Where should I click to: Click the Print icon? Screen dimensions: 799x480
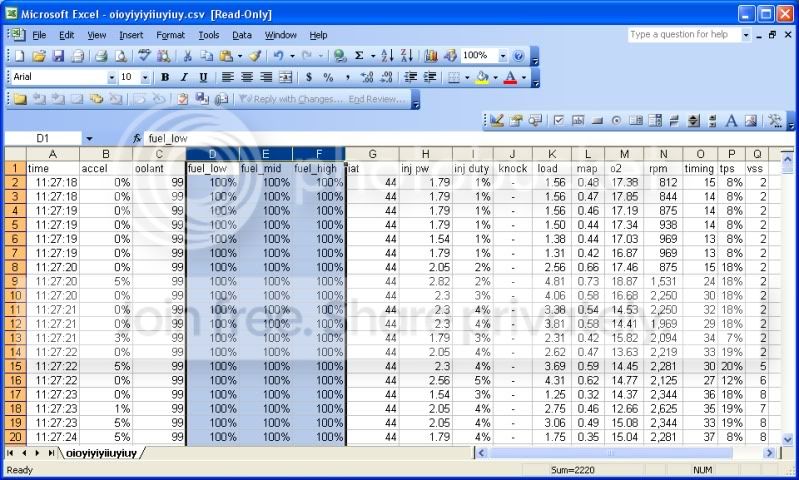[x=101, y=56]
